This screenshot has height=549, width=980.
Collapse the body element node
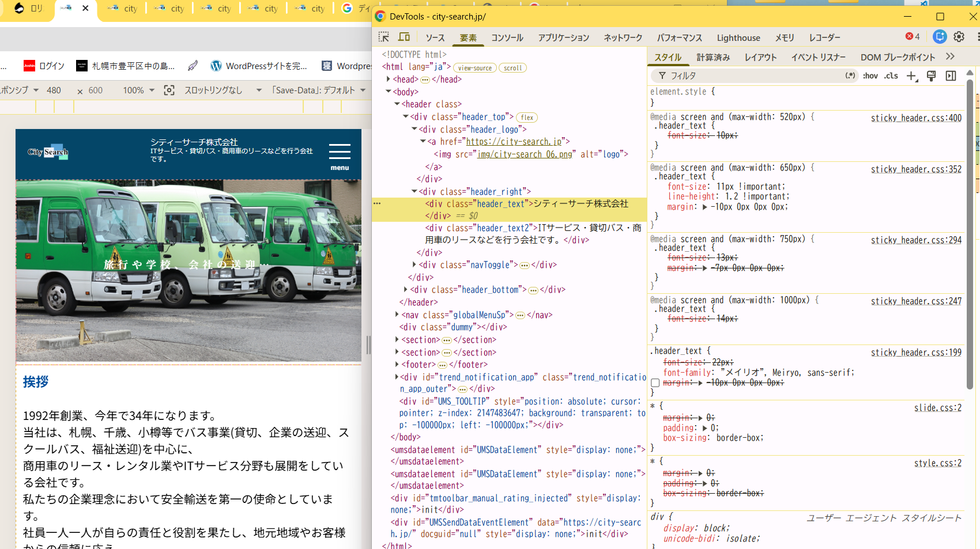(389, 92)
